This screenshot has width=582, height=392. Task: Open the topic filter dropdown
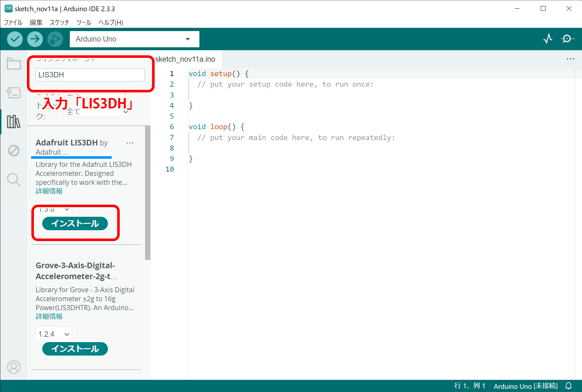pos(97,112)
